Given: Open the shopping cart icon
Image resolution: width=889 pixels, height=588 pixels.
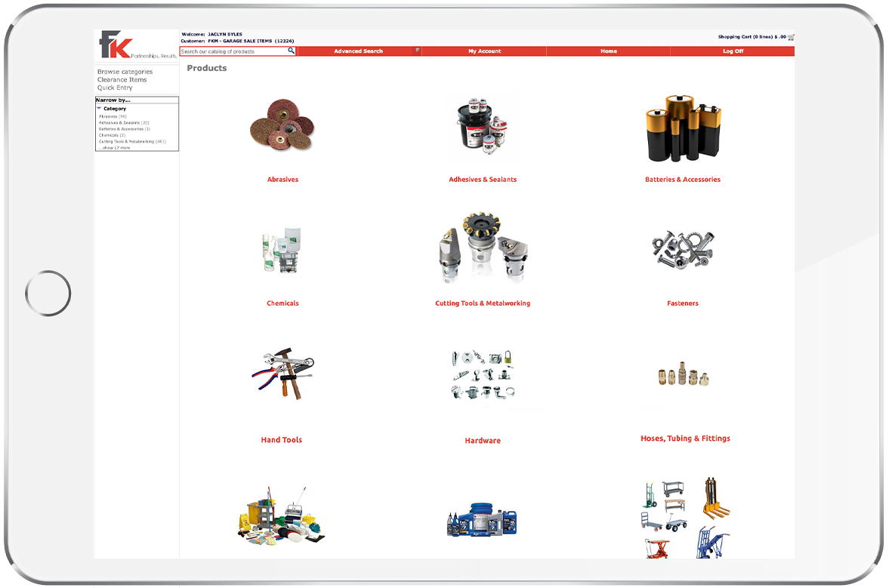Looking at the screenshot, I should (791, 37).
